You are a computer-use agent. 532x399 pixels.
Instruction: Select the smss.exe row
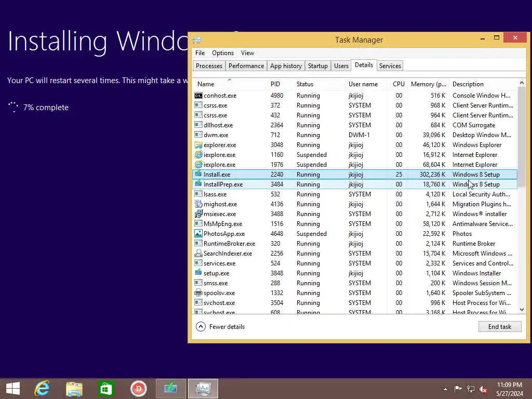[355, 283]
